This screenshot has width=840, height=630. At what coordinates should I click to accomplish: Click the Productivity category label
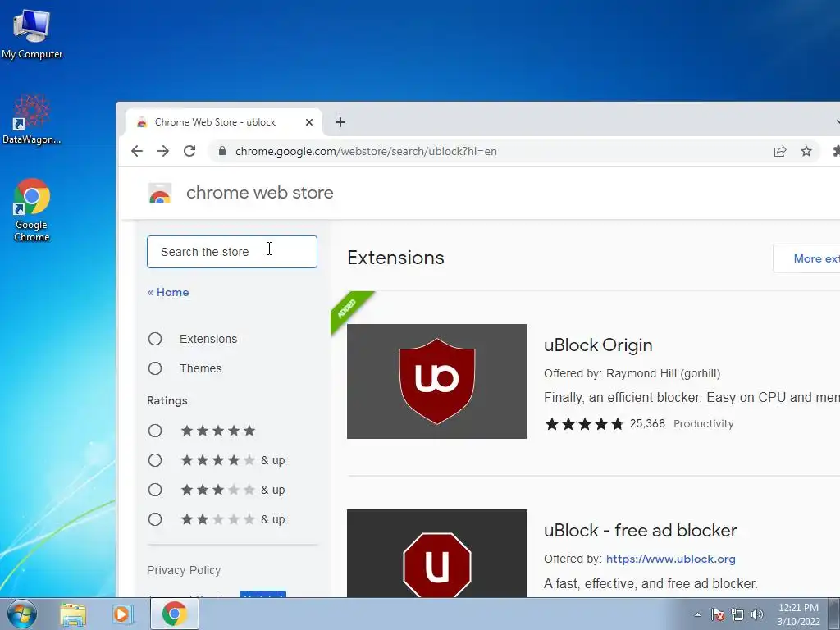tap(703, 424)
